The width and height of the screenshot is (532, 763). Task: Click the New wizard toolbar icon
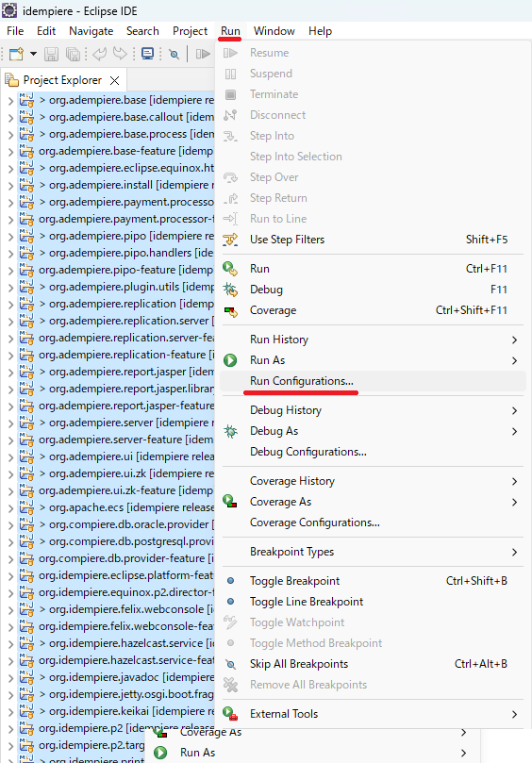[16, 54]
